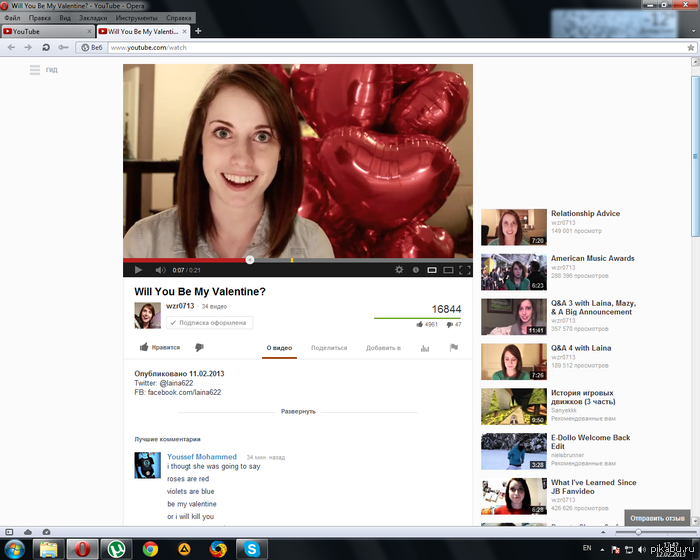Open video settings gear icon
700x560 pixels.
coord(399,270)
